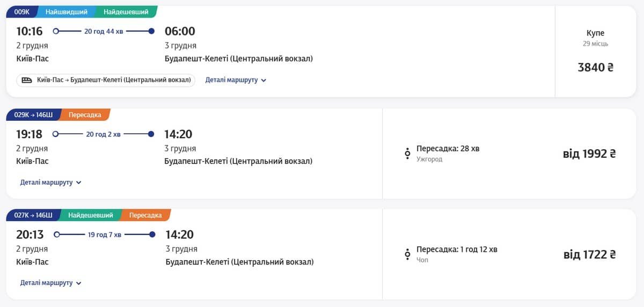The image size is (644, 307).
Task: Choose the від 1992 ₴ price
Action: [x=589, y=154]
